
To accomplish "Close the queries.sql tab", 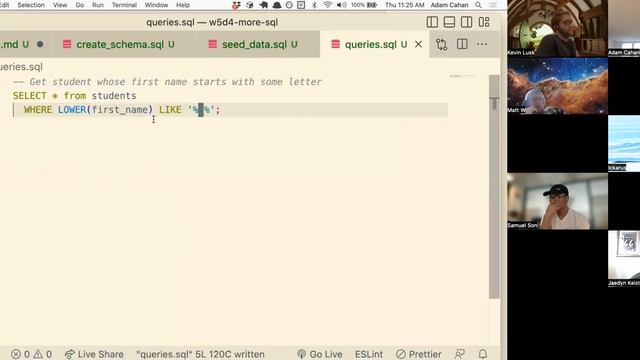I will [418, 44].
